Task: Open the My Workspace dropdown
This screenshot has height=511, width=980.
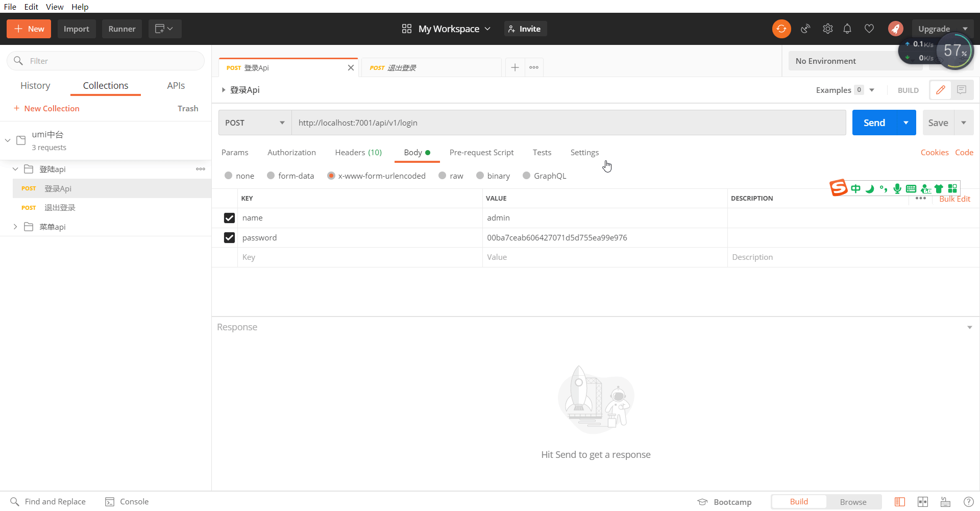Action: tap(451, 29)
